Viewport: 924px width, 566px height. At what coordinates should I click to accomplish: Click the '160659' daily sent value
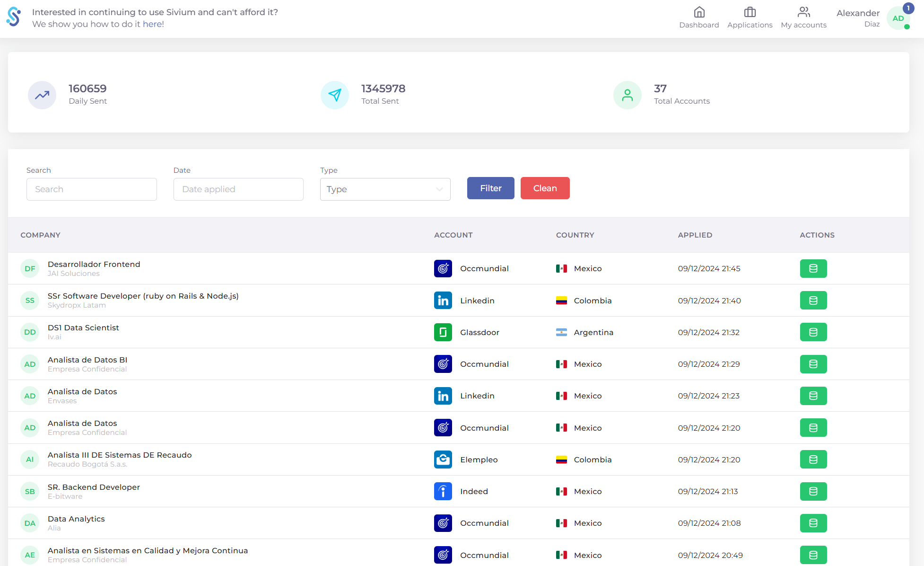click(87, 88)
